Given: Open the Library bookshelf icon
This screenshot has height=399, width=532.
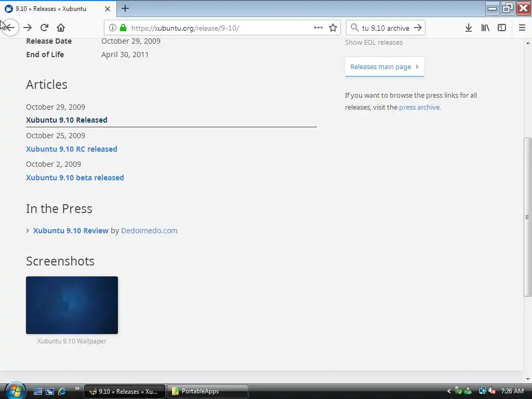Looking at the screenshot, I should (485, 28).
